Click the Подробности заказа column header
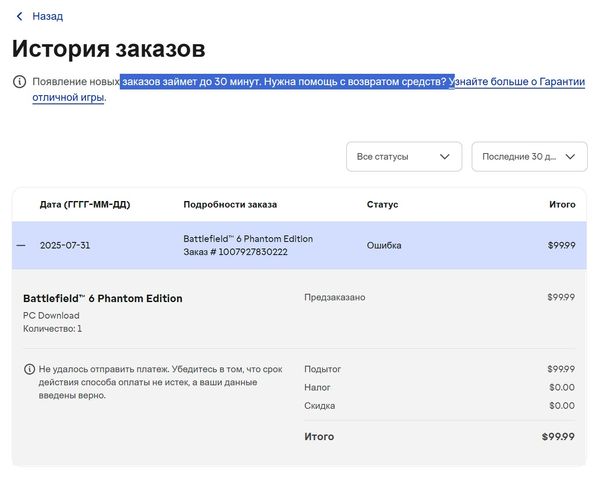This screenshot has width=599, height=480. tap(230, 204)
